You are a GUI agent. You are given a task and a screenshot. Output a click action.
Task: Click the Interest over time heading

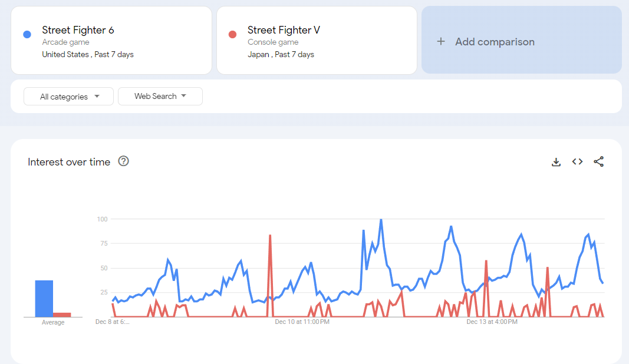pyautogui.click(x=69, y=162)
